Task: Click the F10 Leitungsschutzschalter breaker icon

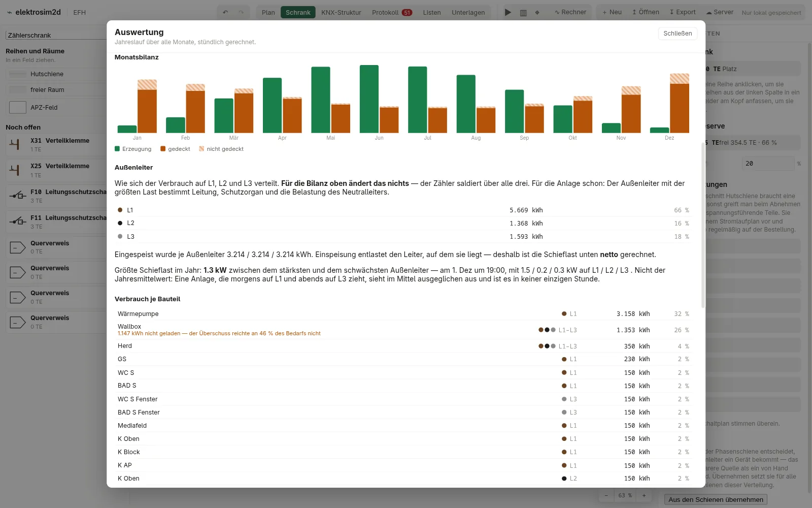Action: coord(18,196)
